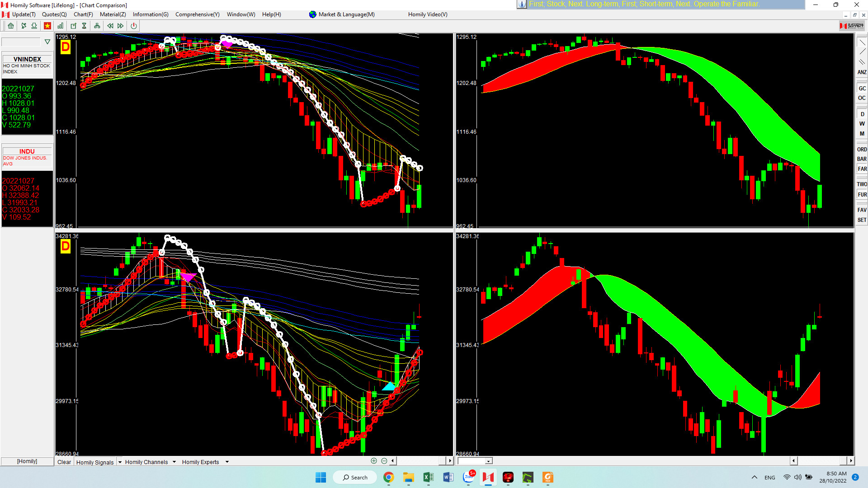Click the zoom-in plus circle on chart

point(374,461)
